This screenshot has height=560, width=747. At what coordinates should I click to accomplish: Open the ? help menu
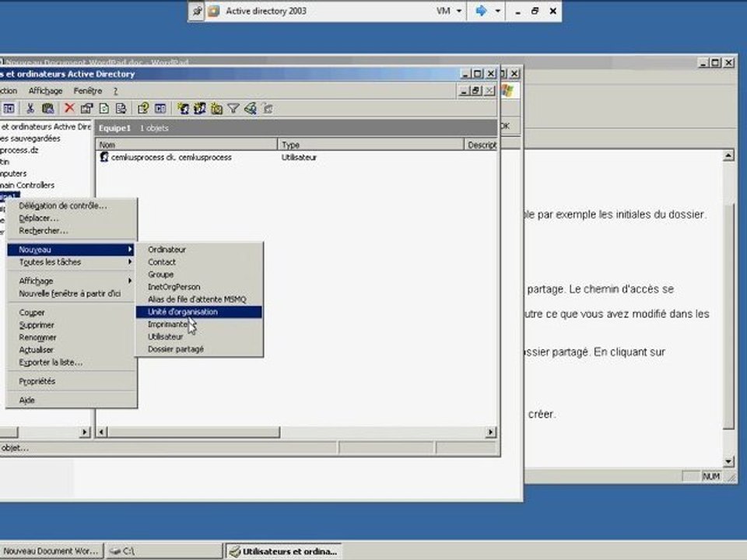coord(115,90)
